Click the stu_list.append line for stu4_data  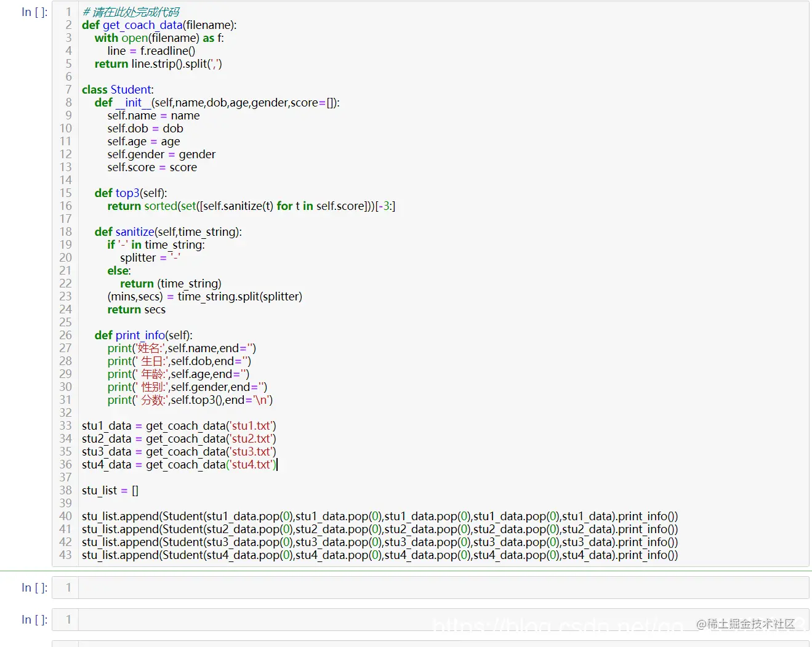coord(380,555)
